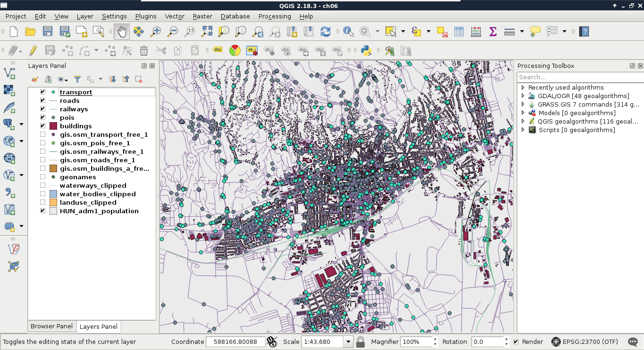The image size is (644, 350).
Task: Click the Zoom In magnifier tool
Action: (156, 32)
